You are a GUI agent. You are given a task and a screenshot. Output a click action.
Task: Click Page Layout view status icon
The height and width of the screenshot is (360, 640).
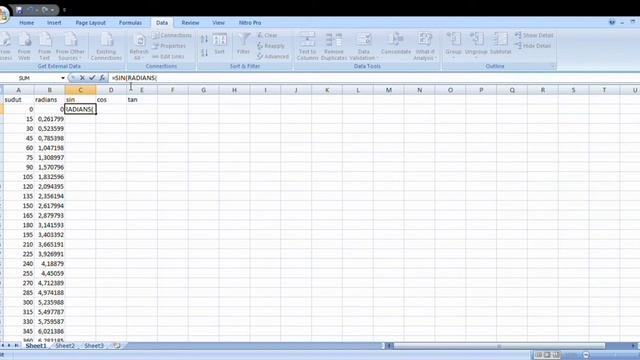(547, 355)
